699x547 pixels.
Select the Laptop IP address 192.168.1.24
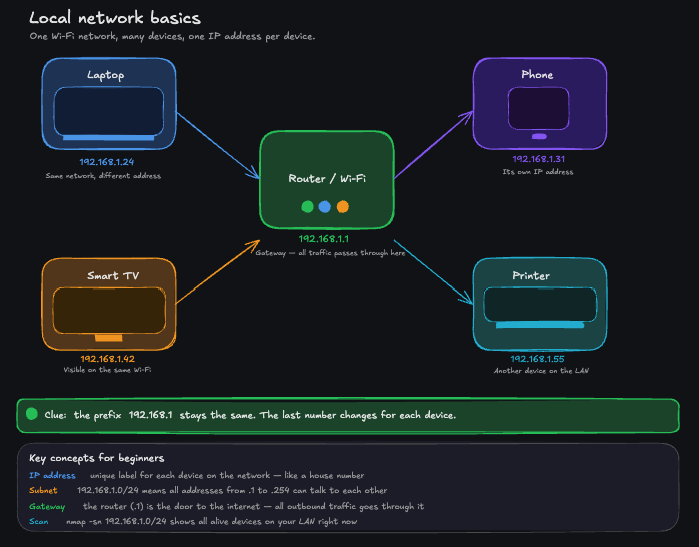(x=107, y=162)
